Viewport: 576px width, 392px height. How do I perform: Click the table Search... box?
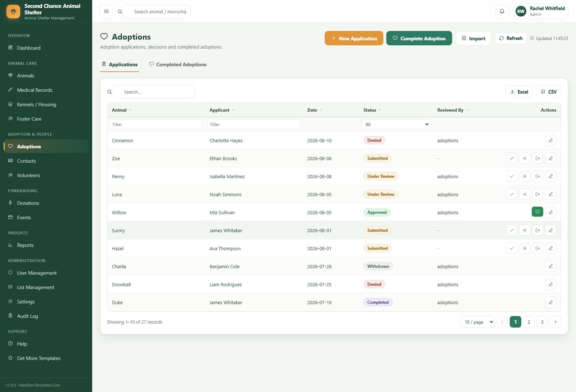[153, 92]
